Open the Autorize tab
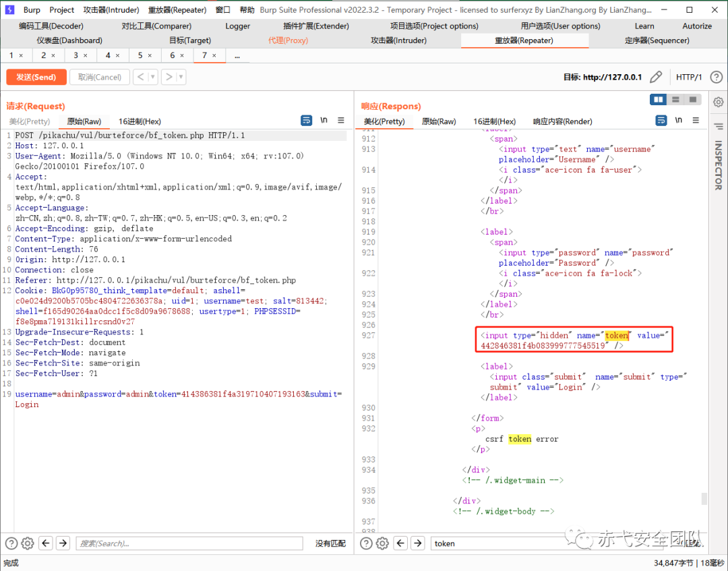728x571 pixels. [697, 26]
